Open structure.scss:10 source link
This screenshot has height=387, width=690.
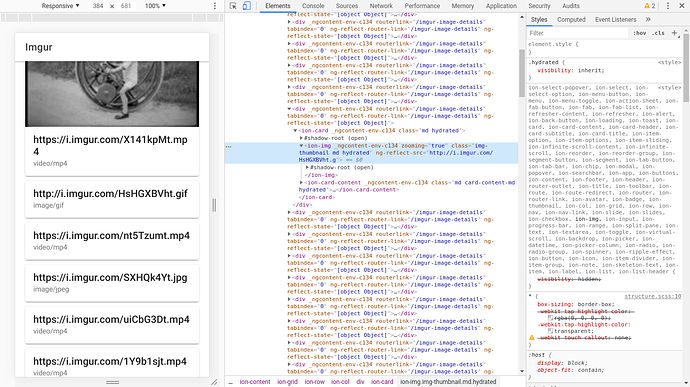coord(653,296)
